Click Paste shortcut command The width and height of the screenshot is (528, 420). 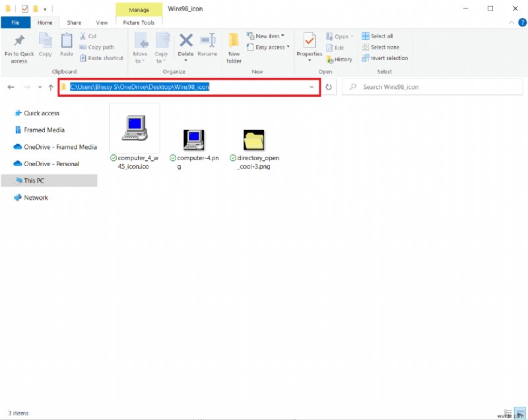click(102, 58)
